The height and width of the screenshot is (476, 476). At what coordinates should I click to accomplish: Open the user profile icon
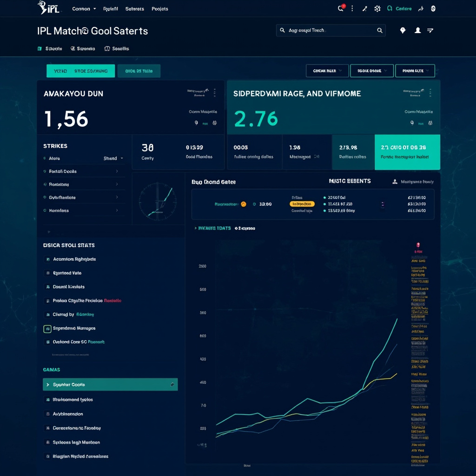click(418, 30)
